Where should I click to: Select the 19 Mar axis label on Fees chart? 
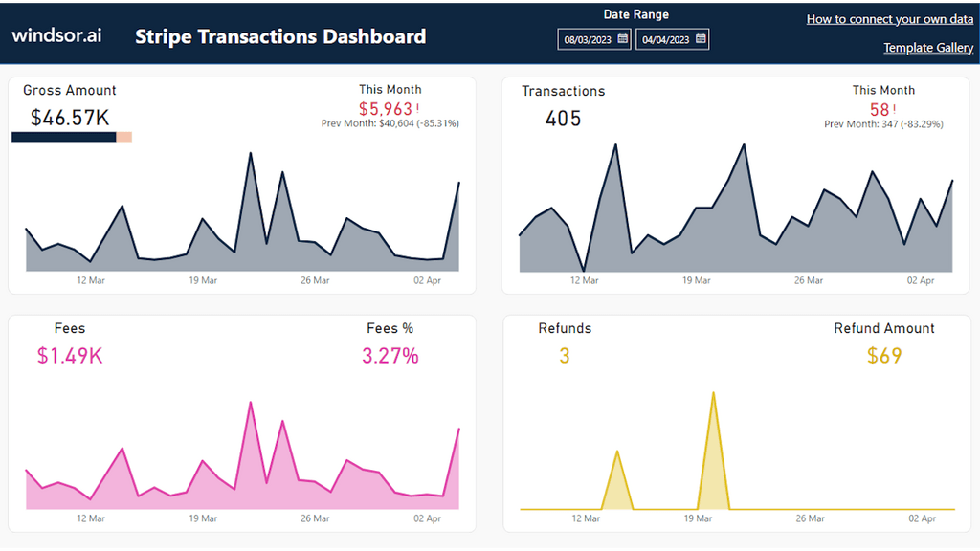202,518
